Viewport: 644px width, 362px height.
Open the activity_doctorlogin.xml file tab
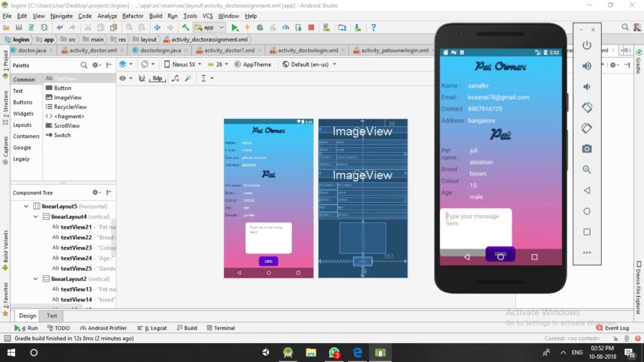(308, 50)
